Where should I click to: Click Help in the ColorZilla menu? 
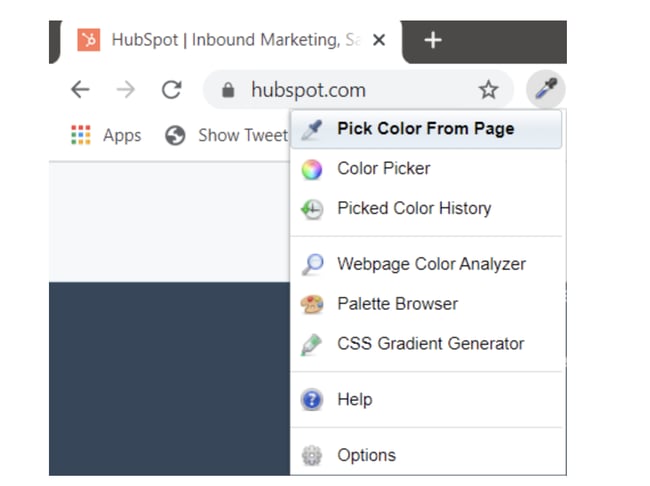[x=354, y=399]
